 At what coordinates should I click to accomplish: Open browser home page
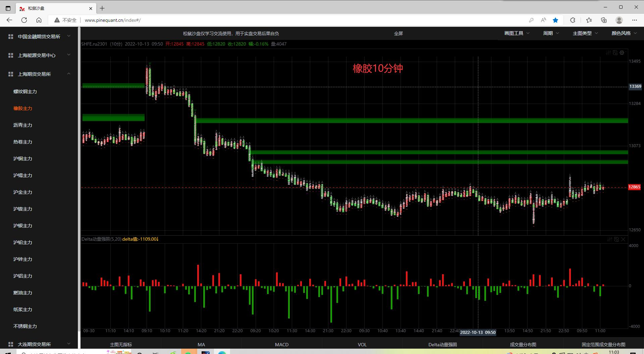(x=39, y=20)
